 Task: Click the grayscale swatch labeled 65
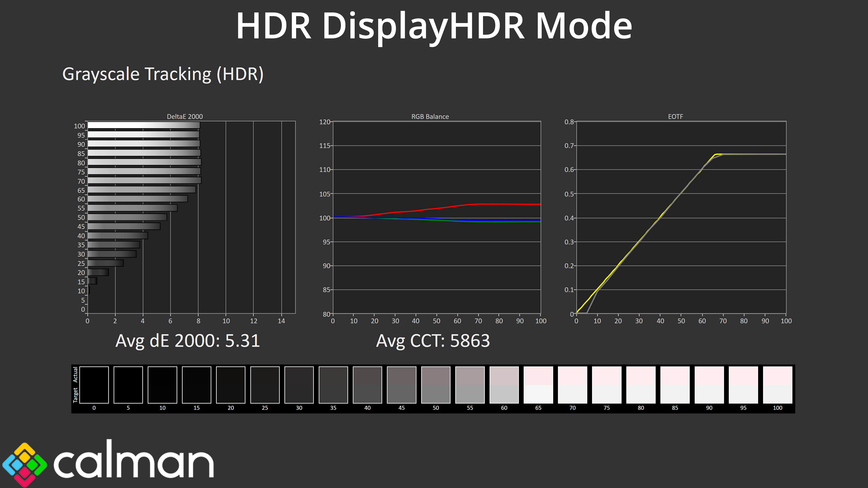(538, 385)
